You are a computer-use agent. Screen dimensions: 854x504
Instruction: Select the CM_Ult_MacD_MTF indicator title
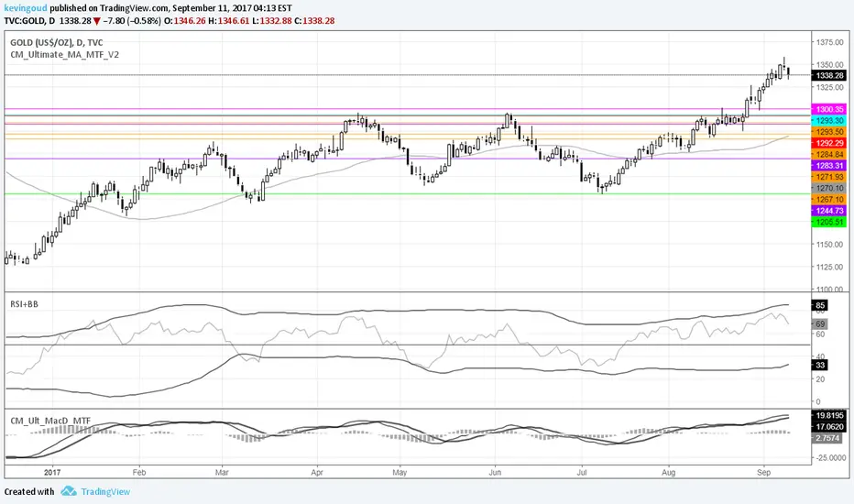[x=50, y=421]
